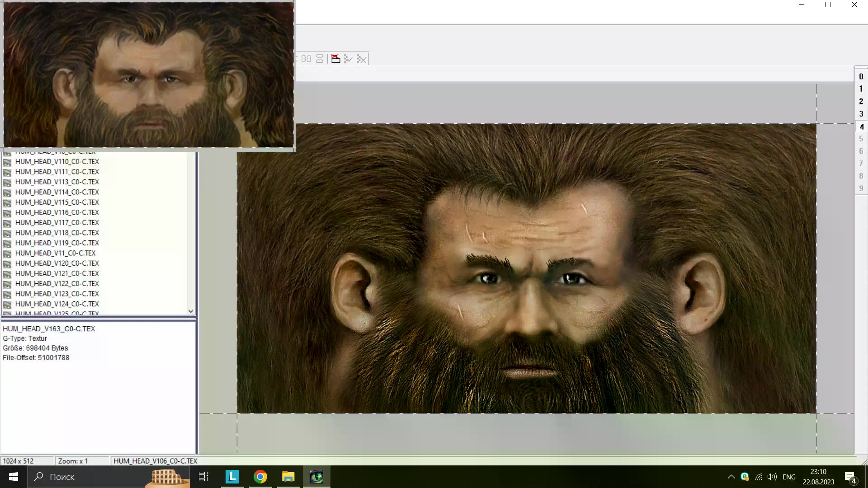This screenshot has width=868, height=488.
Task: Select HUM_HEAD_V110_C0-C.TEX in file list
Action: [57, 161]
